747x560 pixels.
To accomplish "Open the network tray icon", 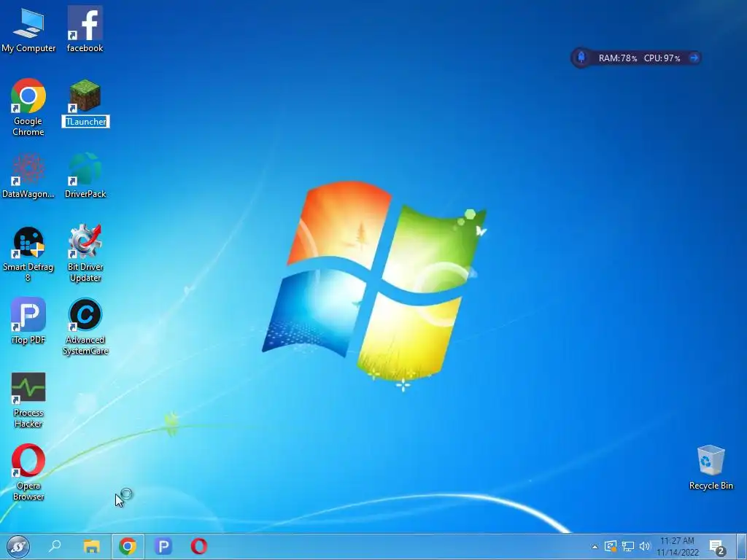I will point(628,546).
